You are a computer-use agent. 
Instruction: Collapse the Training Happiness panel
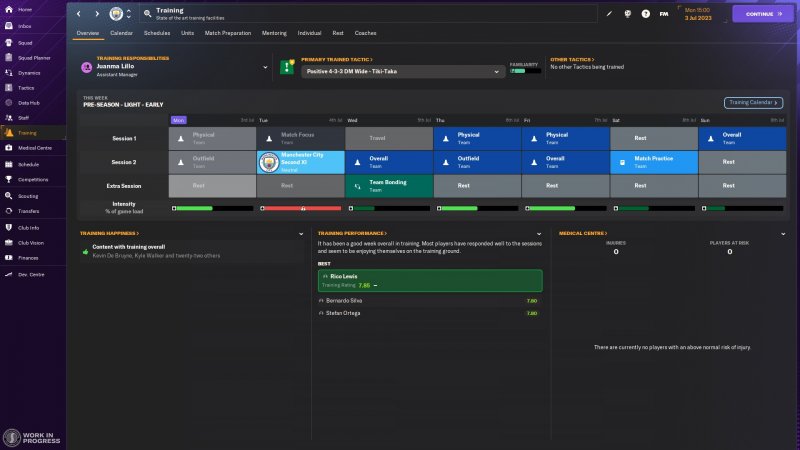(x=302, y=233)
